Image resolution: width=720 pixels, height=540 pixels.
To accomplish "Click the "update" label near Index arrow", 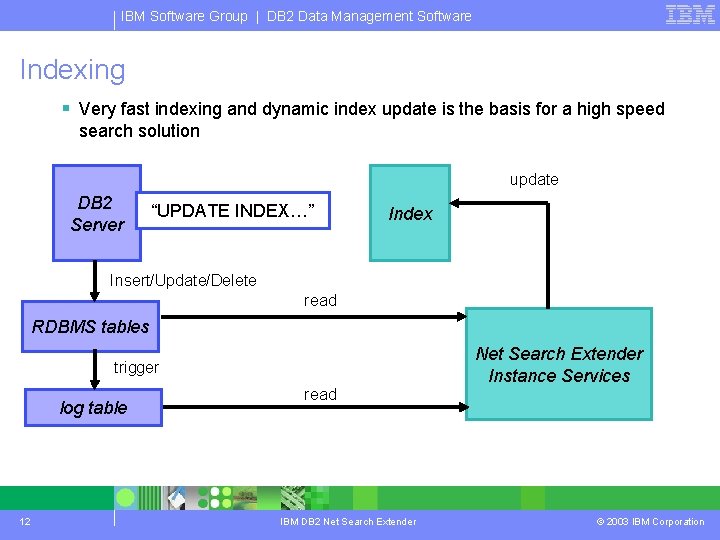I will (534, 180).
